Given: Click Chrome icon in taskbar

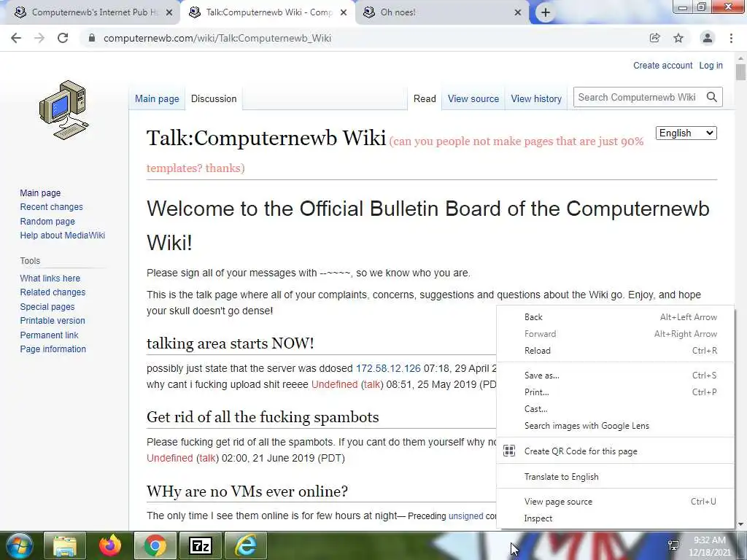Looking at the screenshot, I should (155, 545).
